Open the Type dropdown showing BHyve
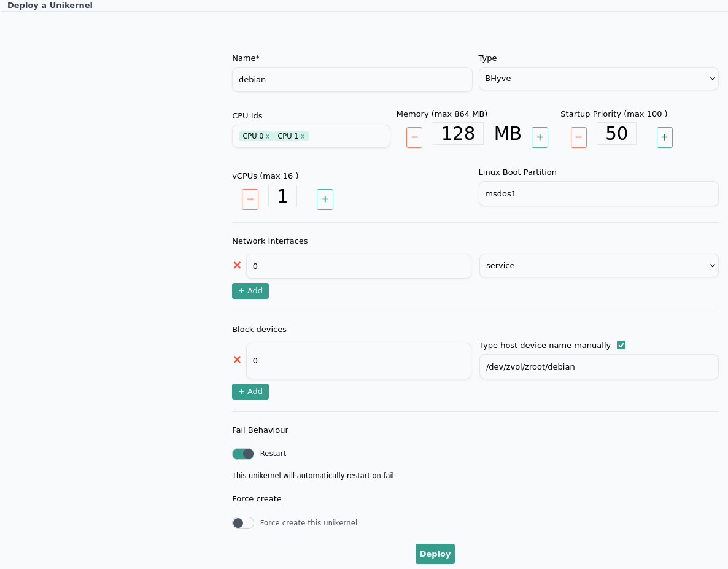Viewport: 728px width, 569px height. tap(598, 79)
